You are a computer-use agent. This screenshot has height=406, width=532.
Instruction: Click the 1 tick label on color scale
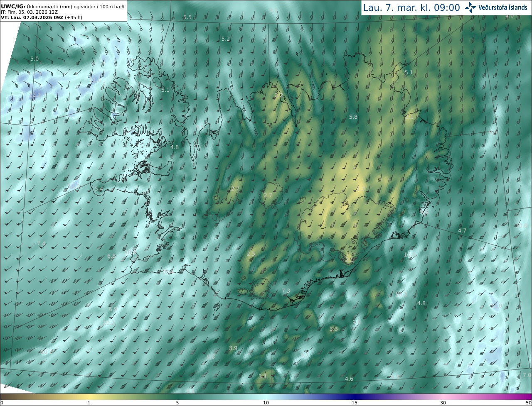point(89,403)
